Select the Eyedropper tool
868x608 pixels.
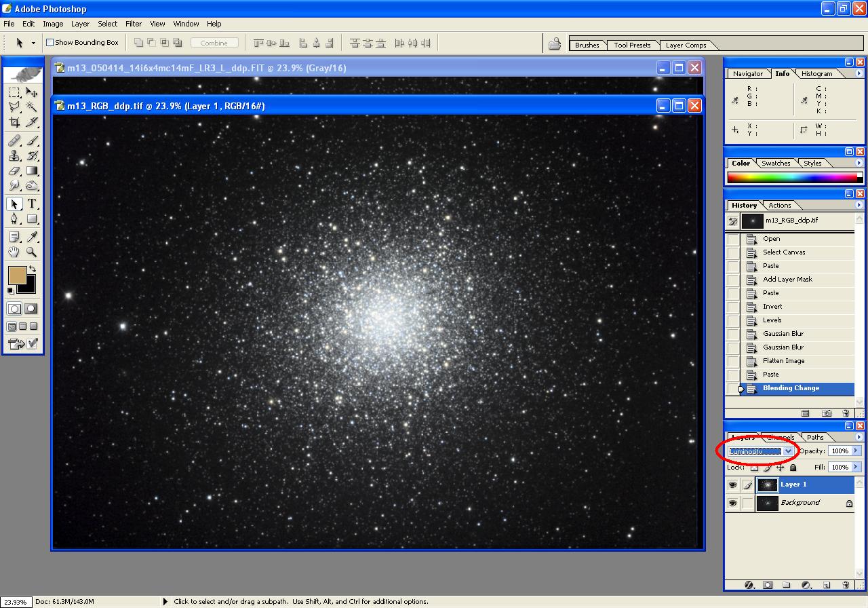tap(32, 237)
